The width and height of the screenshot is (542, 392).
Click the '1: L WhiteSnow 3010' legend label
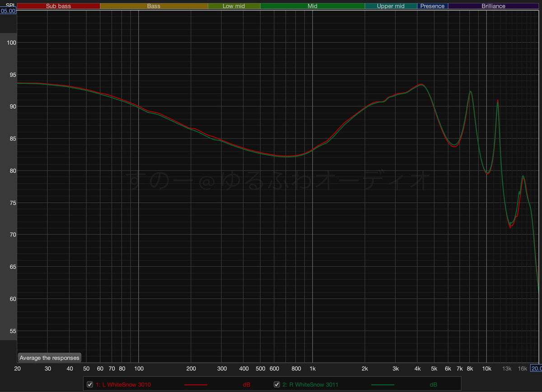coord(123,385)
